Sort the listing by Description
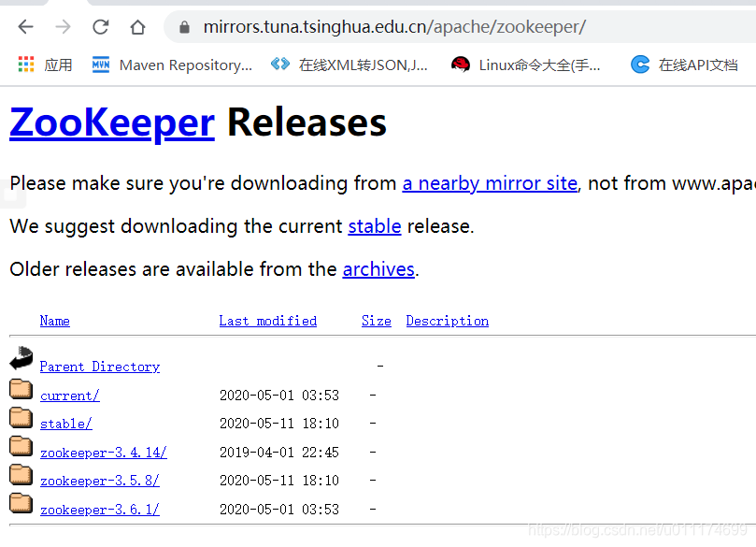Image resolution: width=756 pixels, height=547 pixels. pyautogui.click(x=447, y=321)
